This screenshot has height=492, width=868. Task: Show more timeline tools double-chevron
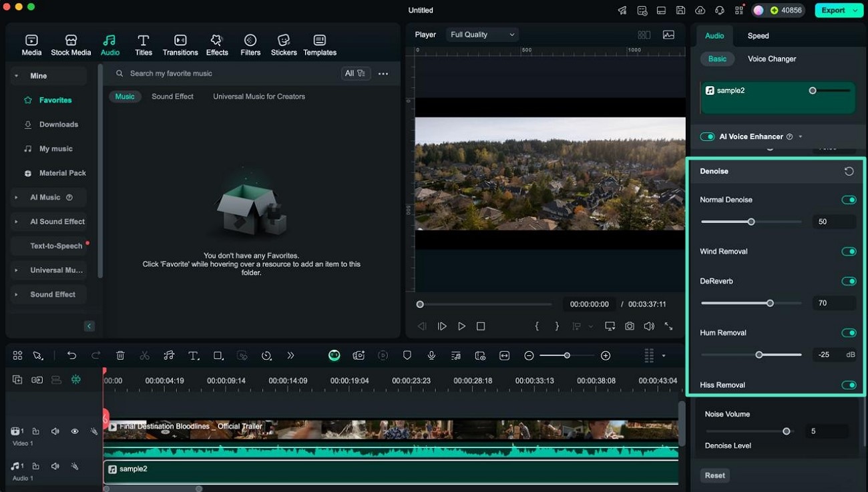(x=290, y=356)
